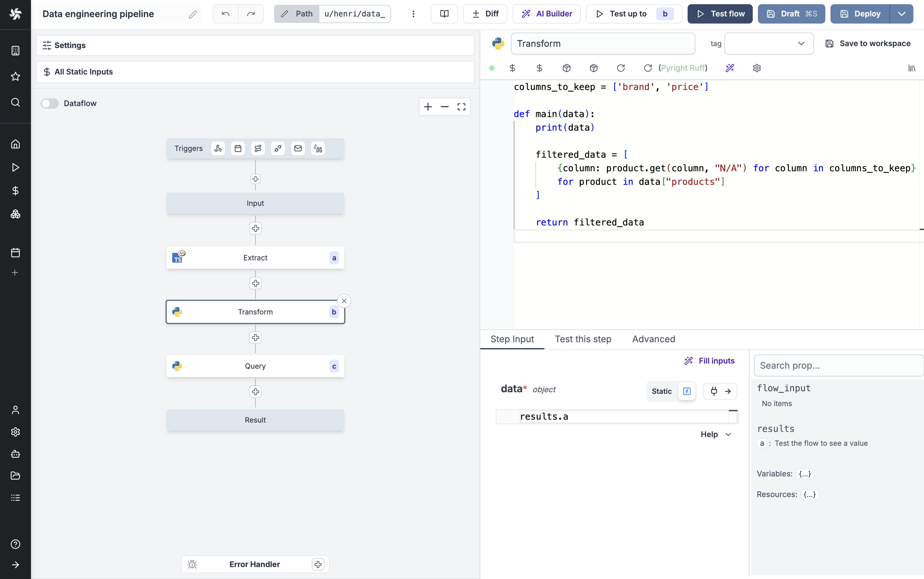924x579 pixels.
Task: Toggle the Static input mode button
Action: 663,391
